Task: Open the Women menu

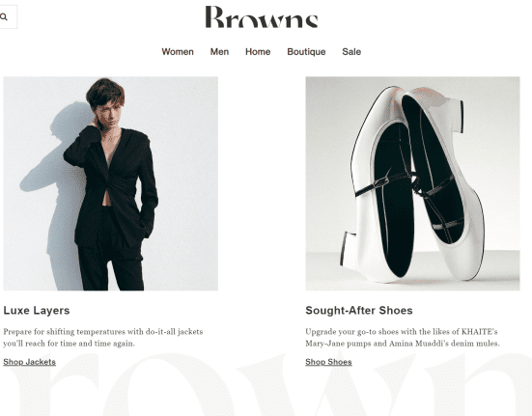Action: click(178, 52)
